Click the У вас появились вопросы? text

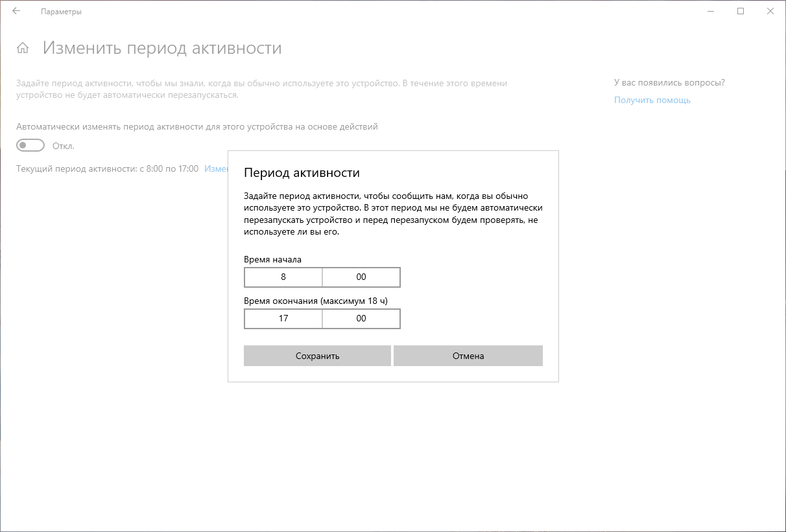(x=669, y=82)
